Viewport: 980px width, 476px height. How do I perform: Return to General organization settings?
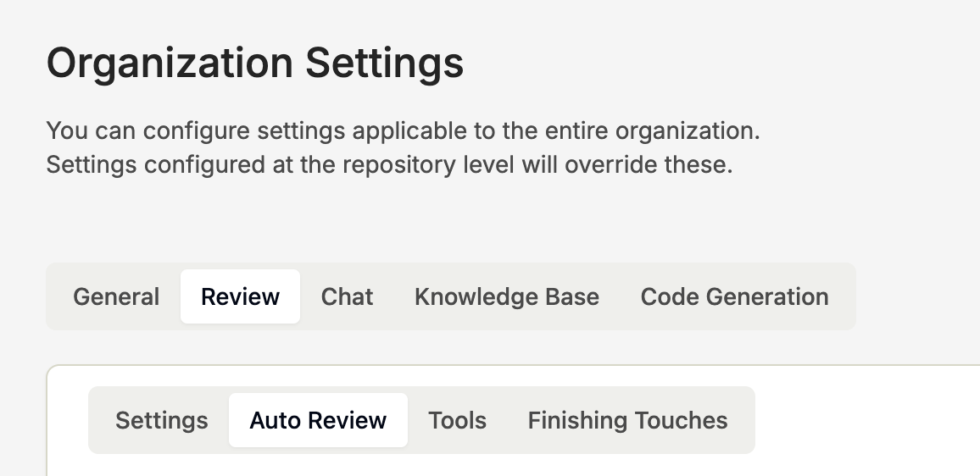(116, 297)
